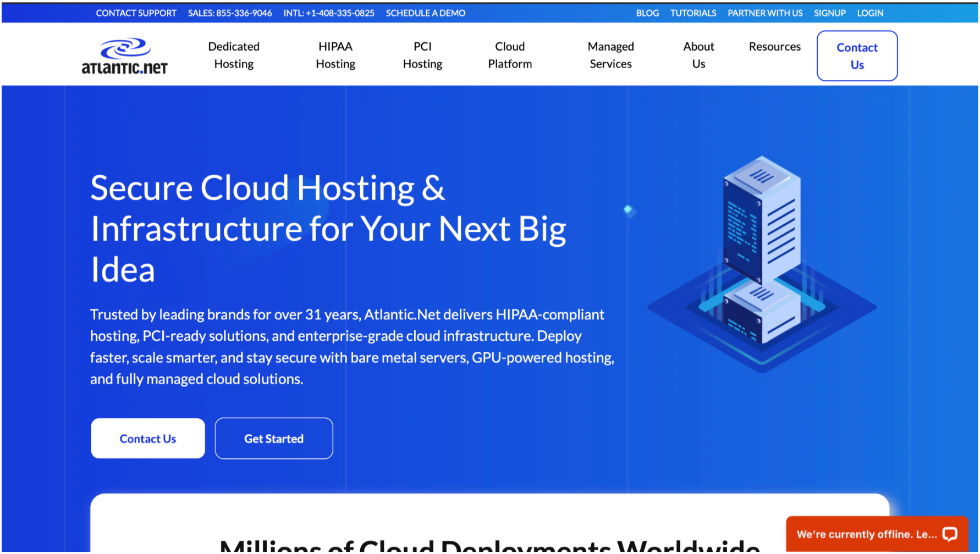Go to the Blog page
The height and width of the screenshot is (554, 980).
(647, 13)
